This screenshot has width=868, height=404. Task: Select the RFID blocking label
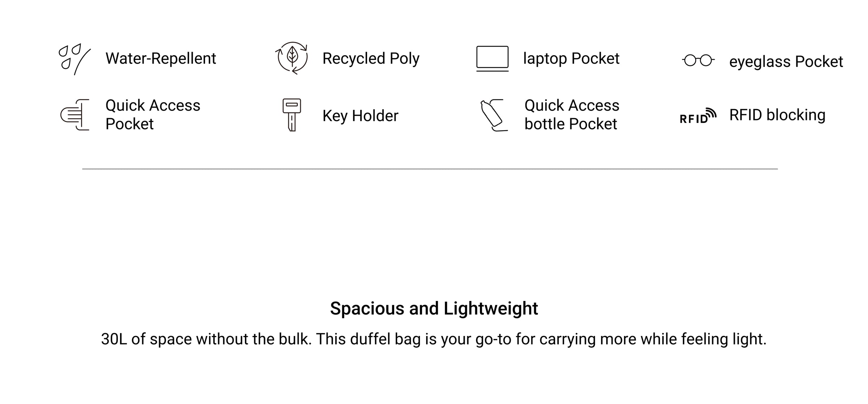pos(777,115)
